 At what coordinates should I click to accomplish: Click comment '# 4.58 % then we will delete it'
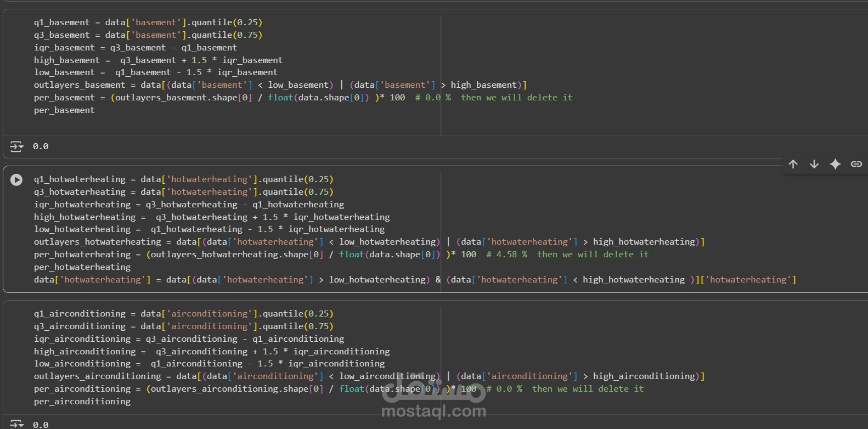tap(567, 255)
